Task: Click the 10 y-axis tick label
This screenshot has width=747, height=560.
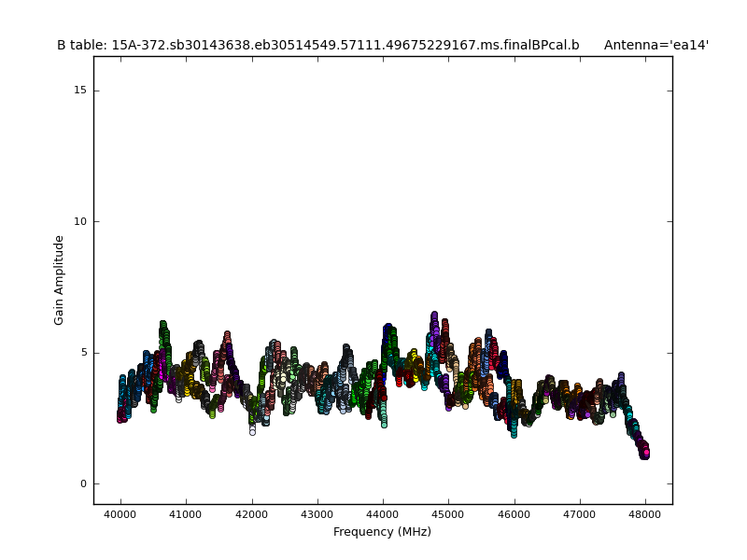Action: (80, 221)
